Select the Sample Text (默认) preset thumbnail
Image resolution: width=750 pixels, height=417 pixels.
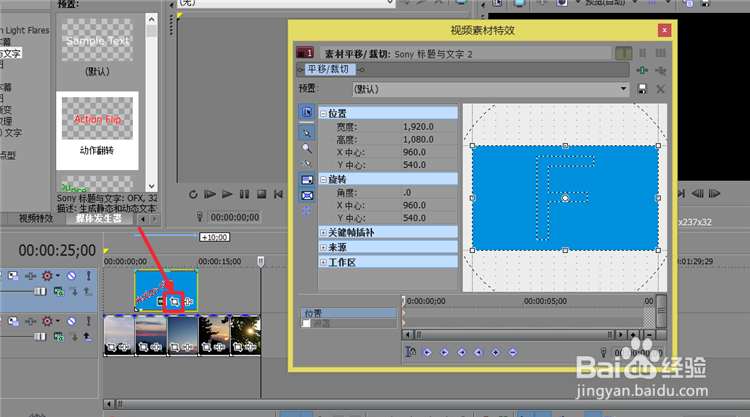(97, 48)
